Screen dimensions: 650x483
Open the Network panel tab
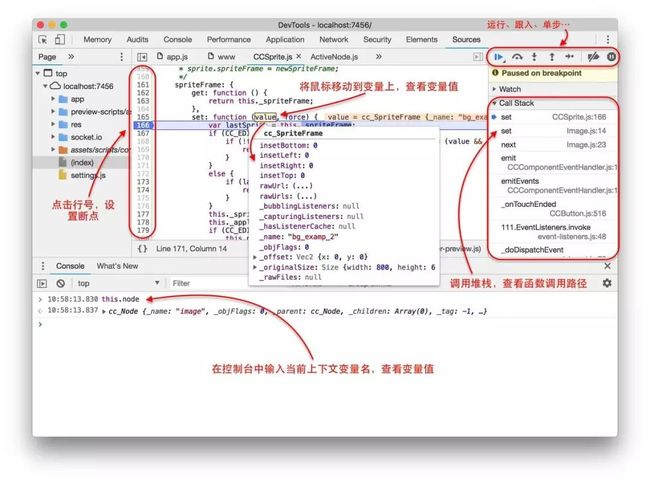tap(334, 39)
